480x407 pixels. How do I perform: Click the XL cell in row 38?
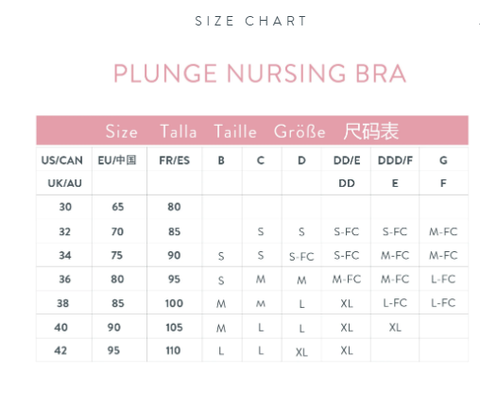coord(347,303)
